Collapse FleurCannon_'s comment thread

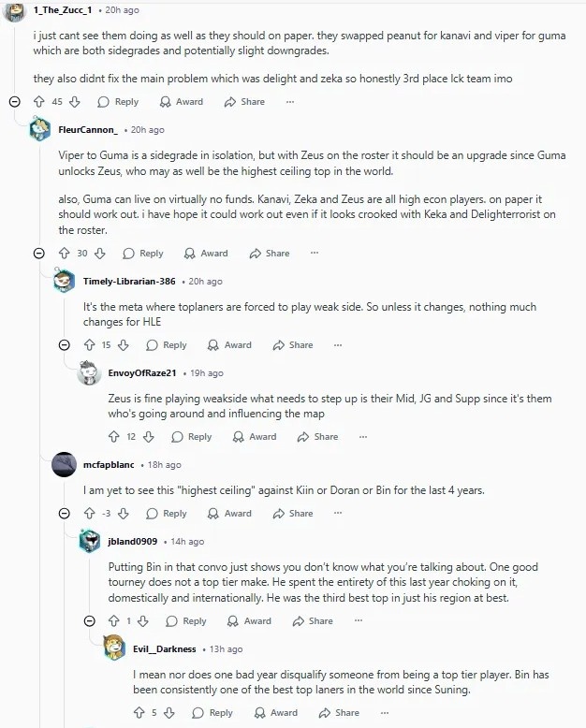click(39, 254)
